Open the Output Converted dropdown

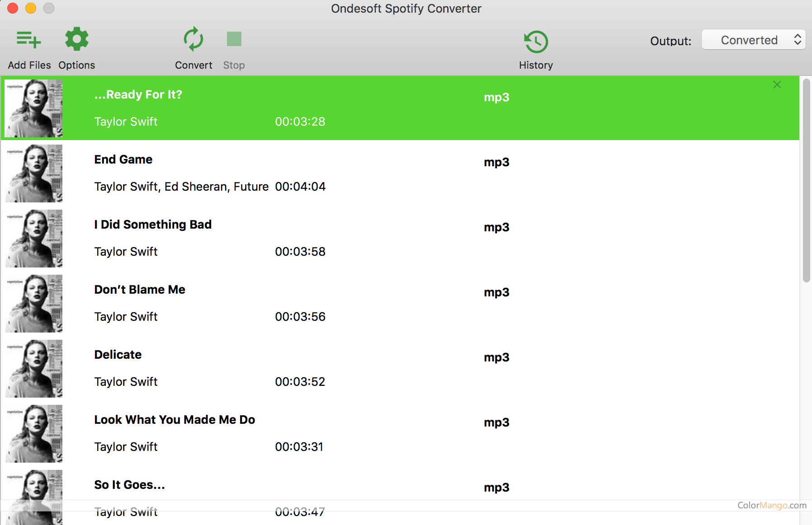754,40
